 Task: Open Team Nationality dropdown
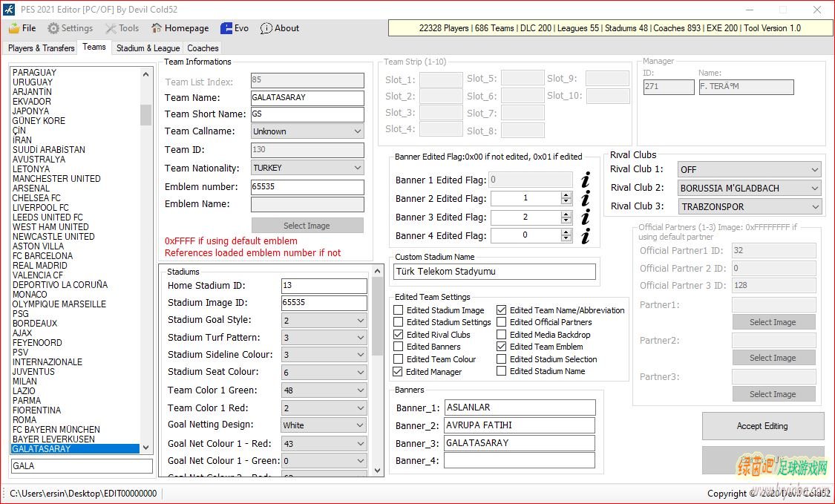point(307,168)
